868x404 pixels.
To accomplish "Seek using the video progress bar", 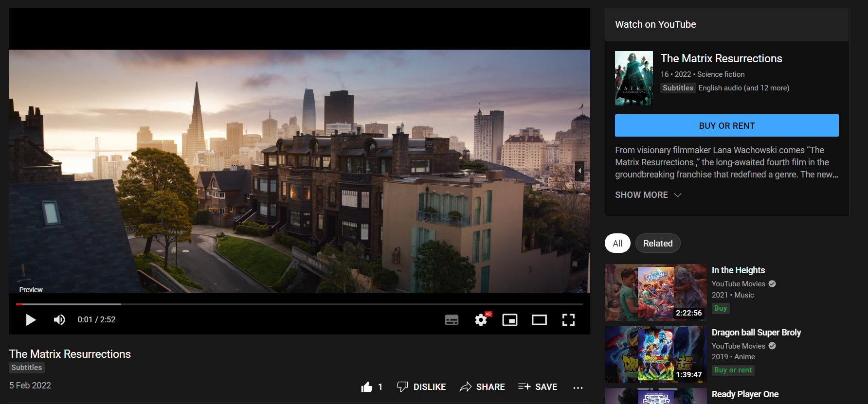I will (x=299, y=304).
